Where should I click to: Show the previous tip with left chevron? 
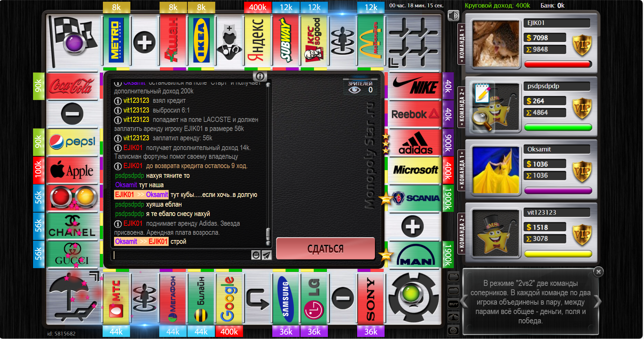click(x=464, y=301)
